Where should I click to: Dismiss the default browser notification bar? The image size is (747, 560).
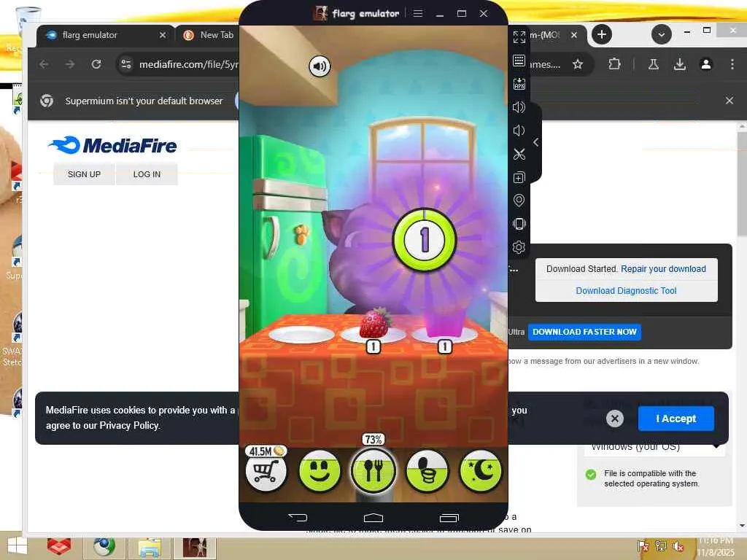(729, 101)
